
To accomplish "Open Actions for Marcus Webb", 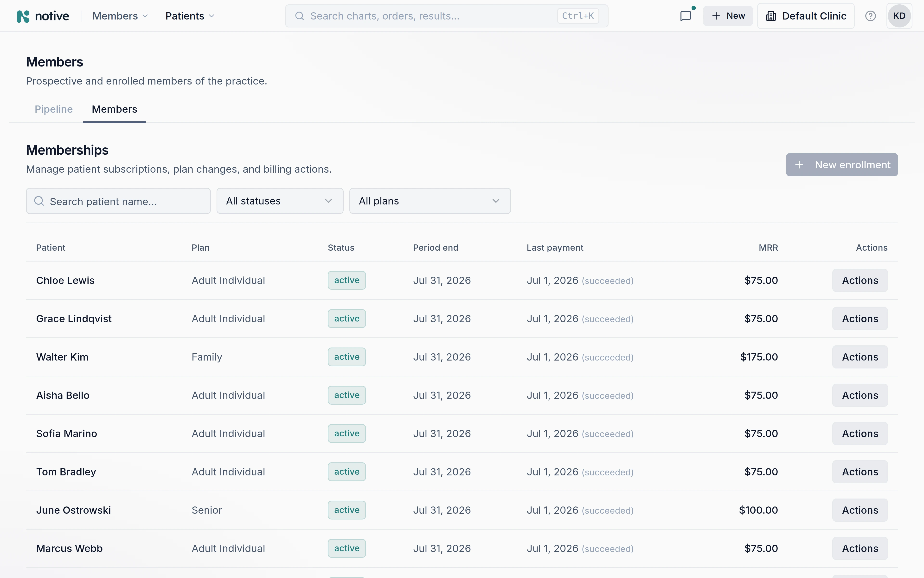I will click(860, 548).
